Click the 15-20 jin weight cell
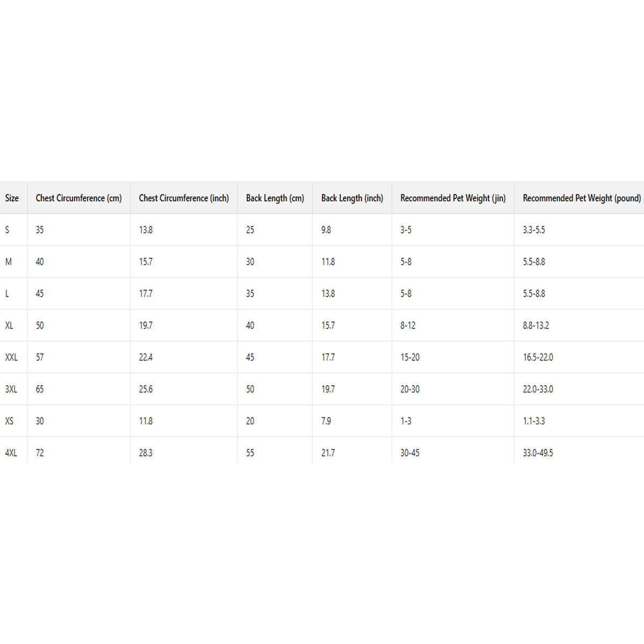The width and height of the screenshot is (644, 644). click(x=410, y=357)
